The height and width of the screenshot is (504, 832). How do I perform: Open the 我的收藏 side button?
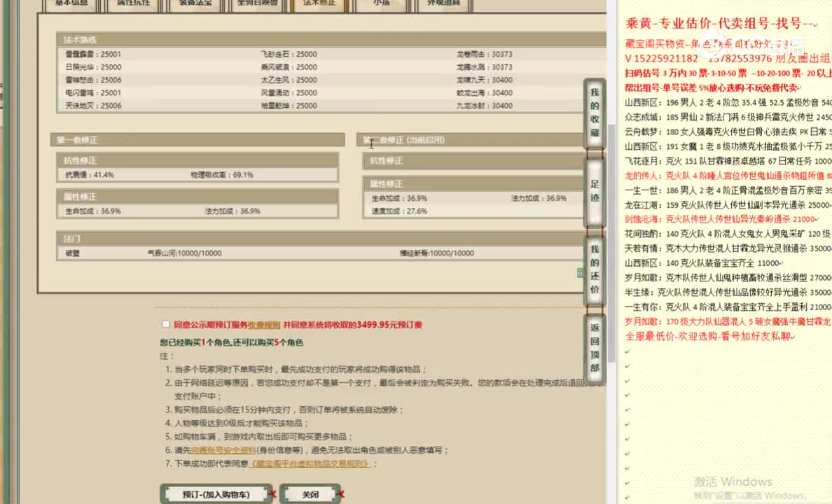pyautogui.click(x=595, y=113)
